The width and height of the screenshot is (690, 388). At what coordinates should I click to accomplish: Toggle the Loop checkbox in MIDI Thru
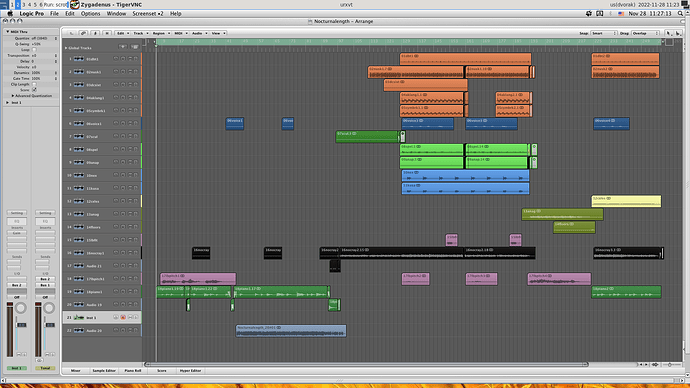point(34,50)
